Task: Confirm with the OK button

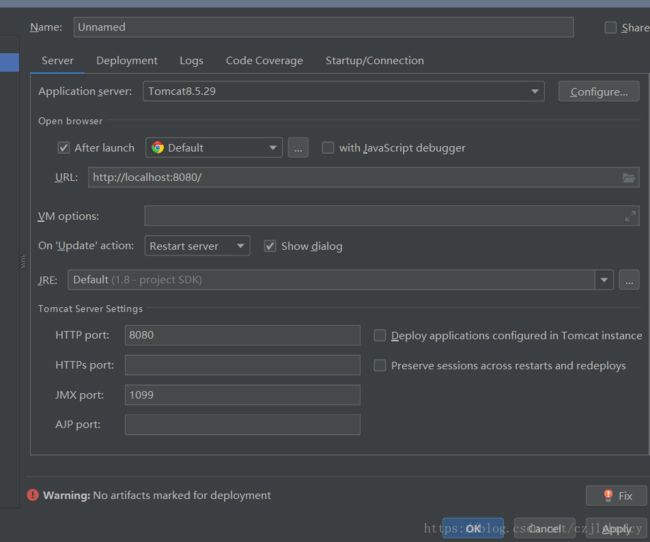Action: 473,528
